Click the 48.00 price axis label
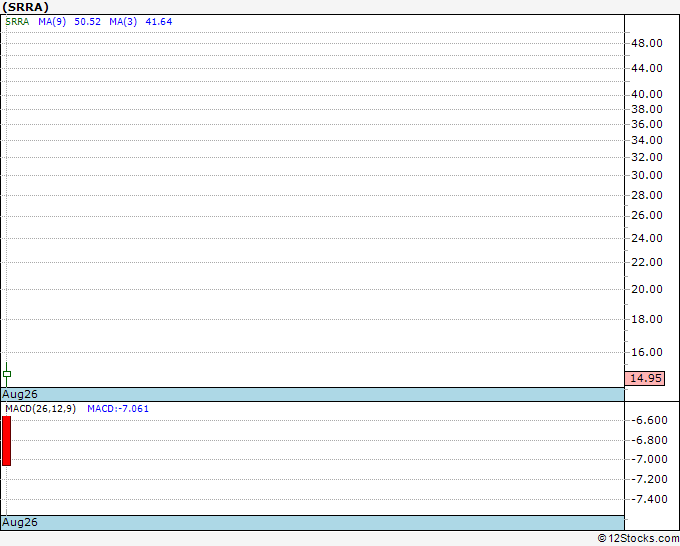 coord(647,43)
